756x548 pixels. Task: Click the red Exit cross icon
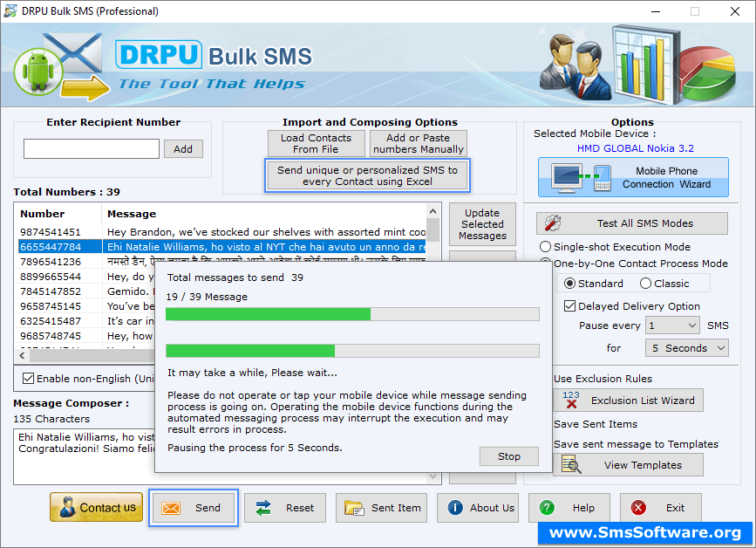(638, 508)
